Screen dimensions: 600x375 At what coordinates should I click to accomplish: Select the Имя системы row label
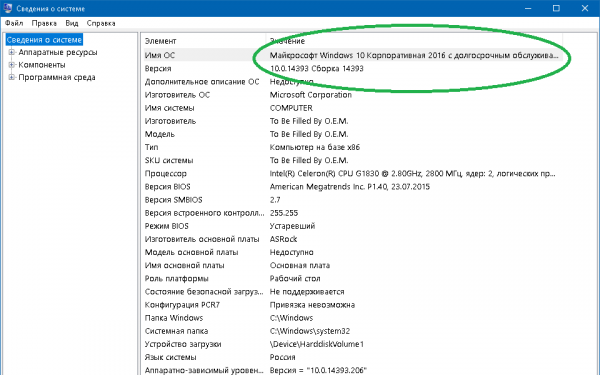pos(169,108)
